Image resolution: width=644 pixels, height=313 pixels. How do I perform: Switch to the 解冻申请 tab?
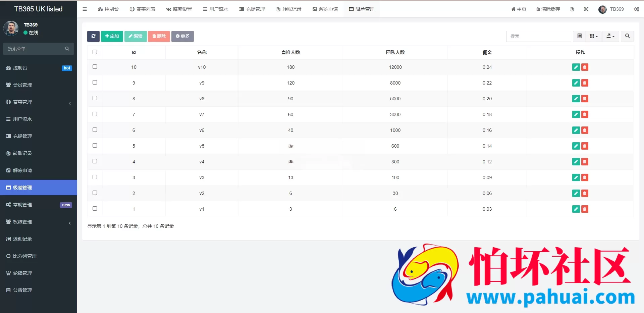325,9
